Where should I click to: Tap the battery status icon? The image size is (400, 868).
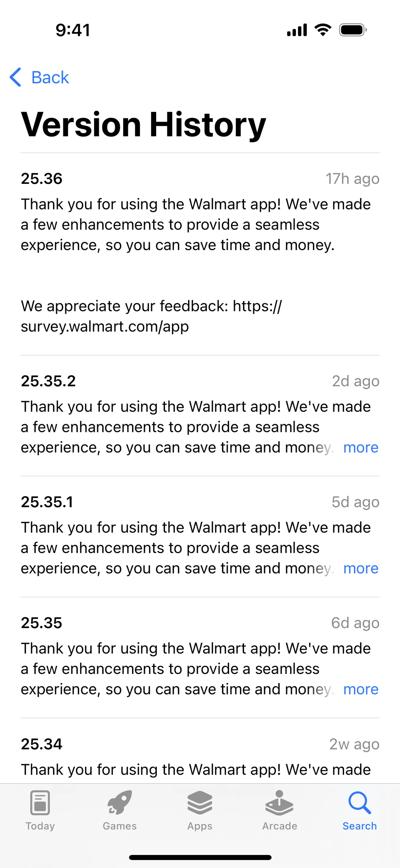352,30
